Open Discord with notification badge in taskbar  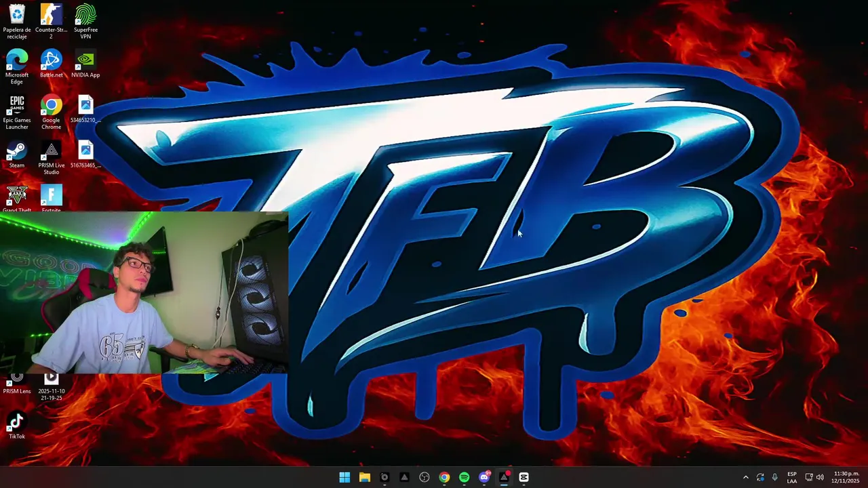pyautogui.click(x=484, y=477)
